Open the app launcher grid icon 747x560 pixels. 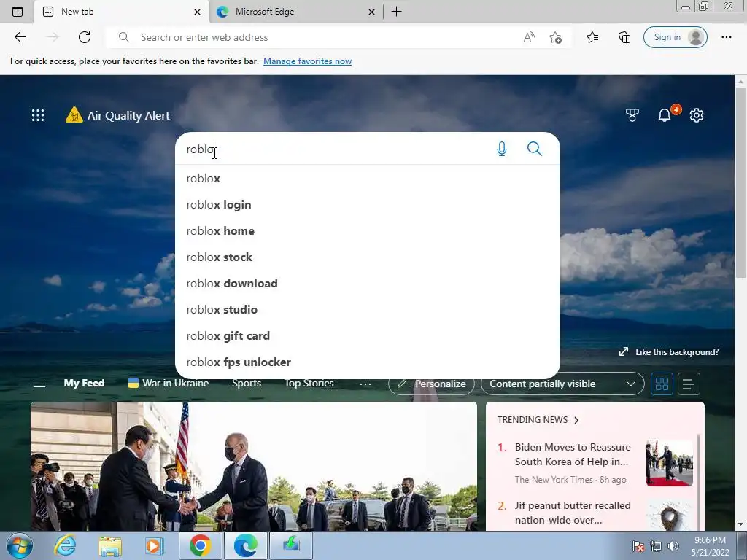tap(38, 115)
